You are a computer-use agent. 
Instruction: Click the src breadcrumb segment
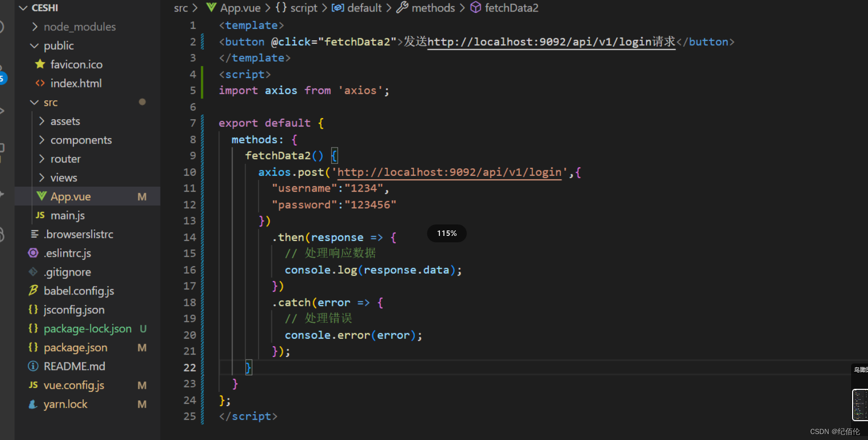(x=181, y=8)
